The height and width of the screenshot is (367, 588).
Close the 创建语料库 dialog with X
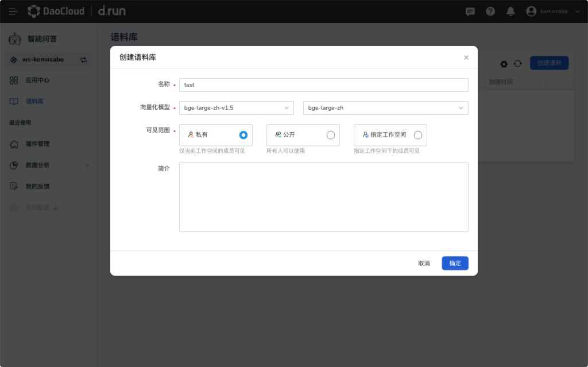pos(466,57)
